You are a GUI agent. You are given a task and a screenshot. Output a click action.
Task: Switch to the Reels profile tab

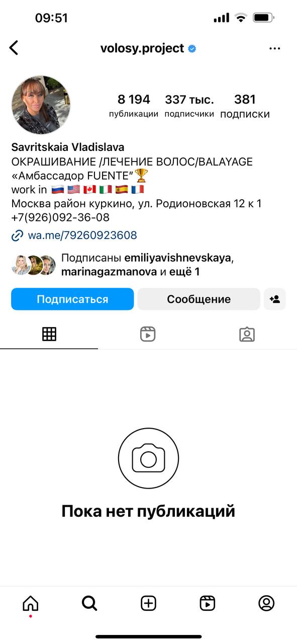click(148, 334)
